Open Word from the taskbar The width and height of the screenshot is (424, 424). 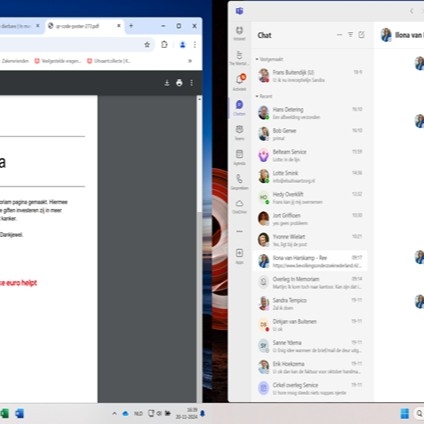coord(19,414)
